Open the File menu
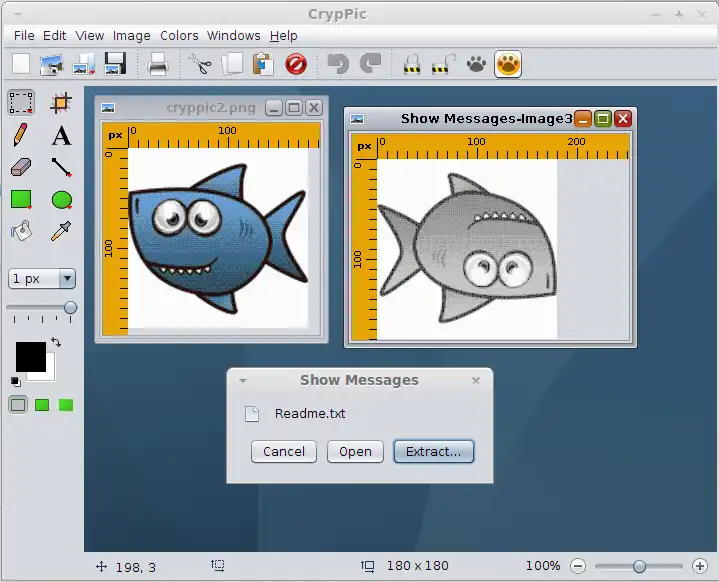The height and width of the screenshot is (582, 719). (x=24, y=36)
